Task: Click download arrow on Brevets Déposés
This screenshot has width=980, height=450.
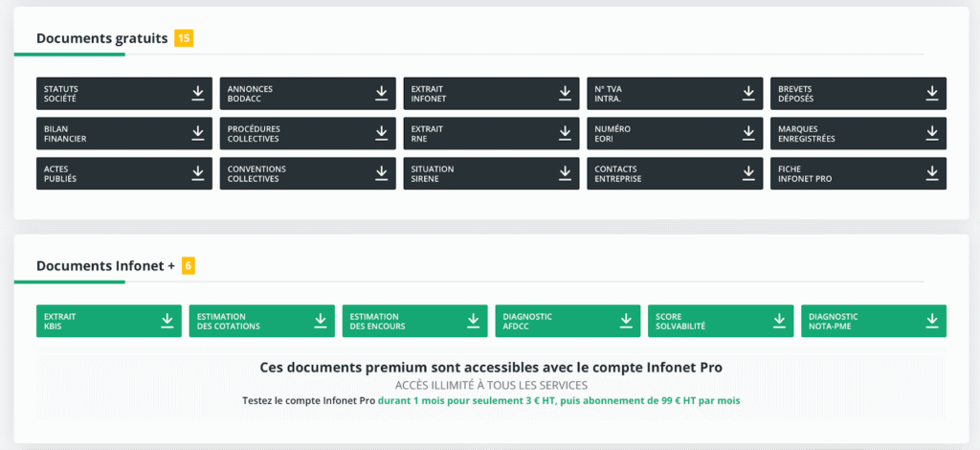Action: point(931,93)
